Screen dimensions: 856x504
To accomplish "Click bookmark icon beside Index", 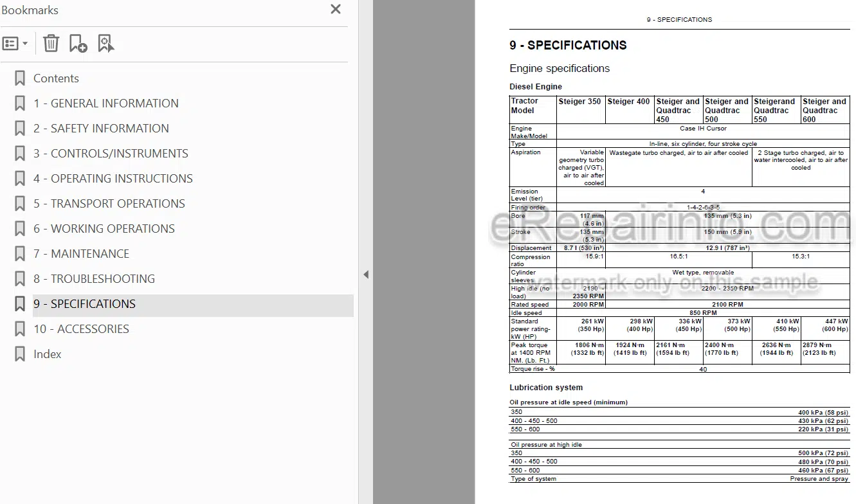I will pos(20,354).
